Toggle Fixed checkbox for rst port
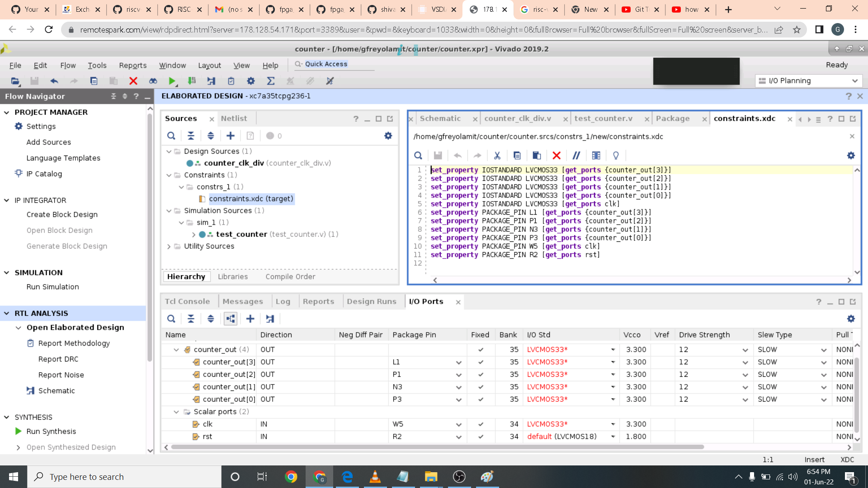 (481, 437)
